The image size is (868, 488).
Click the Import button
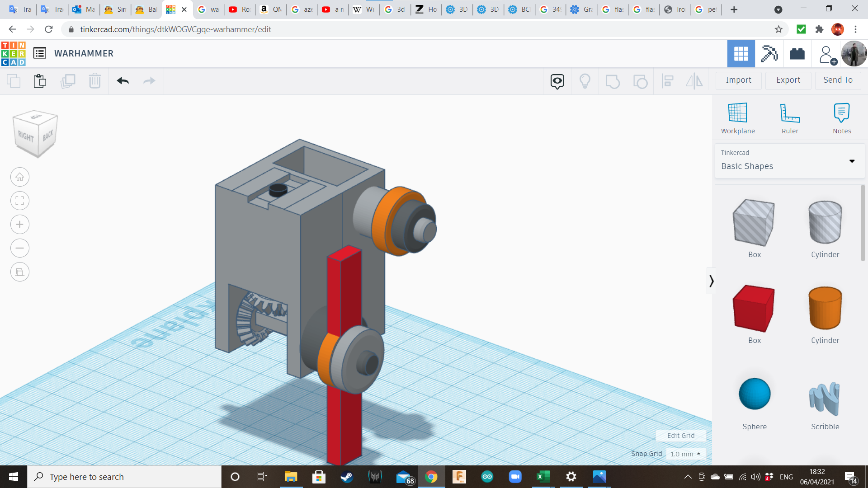click(x=738, y=80)
